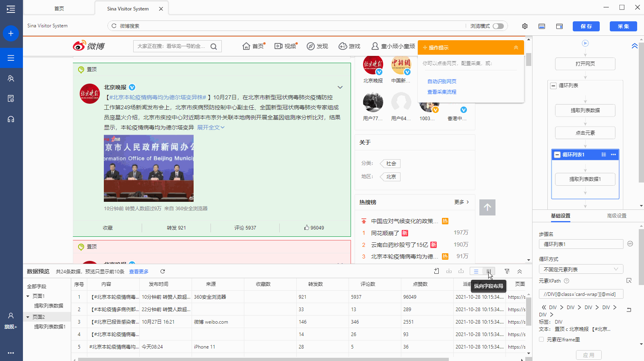Viewport: 644px width, 361px height.
Task: Click the step name edit icon beside 循环列表1 field
Action: [x=630, y=244]
